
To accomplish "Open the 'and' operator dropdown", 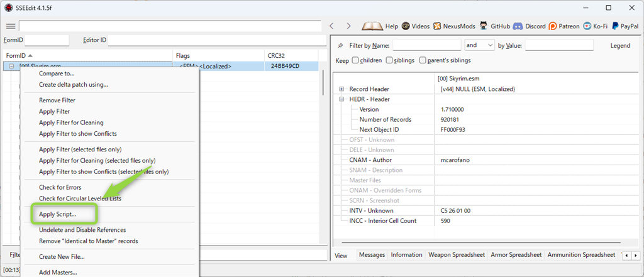I will tap(479, 45).
